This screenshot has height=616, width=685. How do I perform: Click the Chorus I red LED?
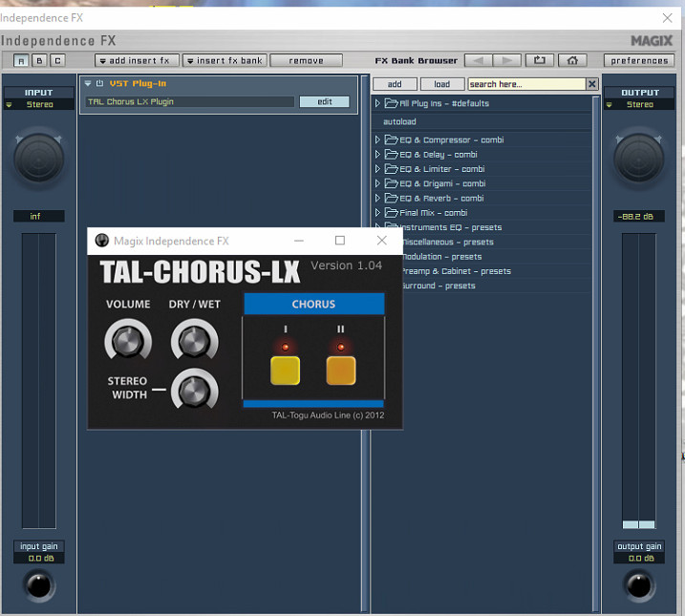tap(285, 348)
